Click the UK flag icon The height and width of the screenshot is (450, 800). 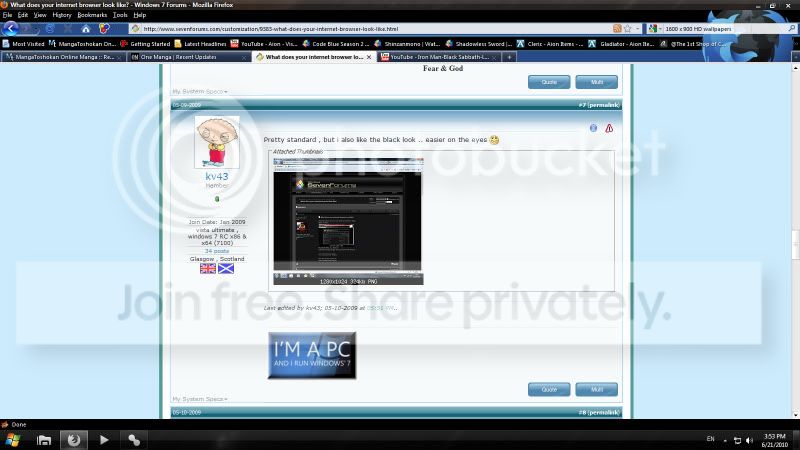[208, 268]
